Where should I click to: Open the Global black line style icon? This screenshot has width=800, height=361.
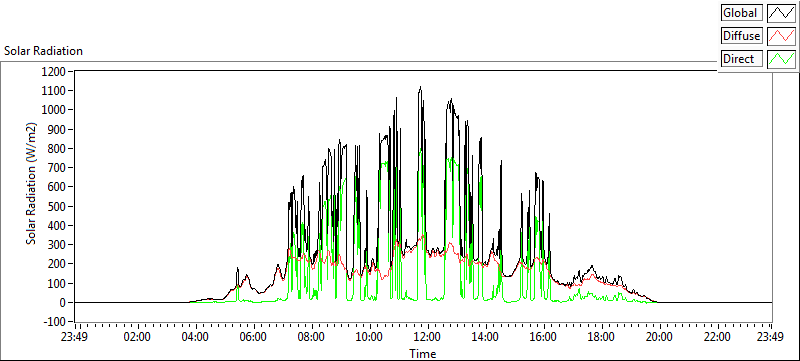781,13
